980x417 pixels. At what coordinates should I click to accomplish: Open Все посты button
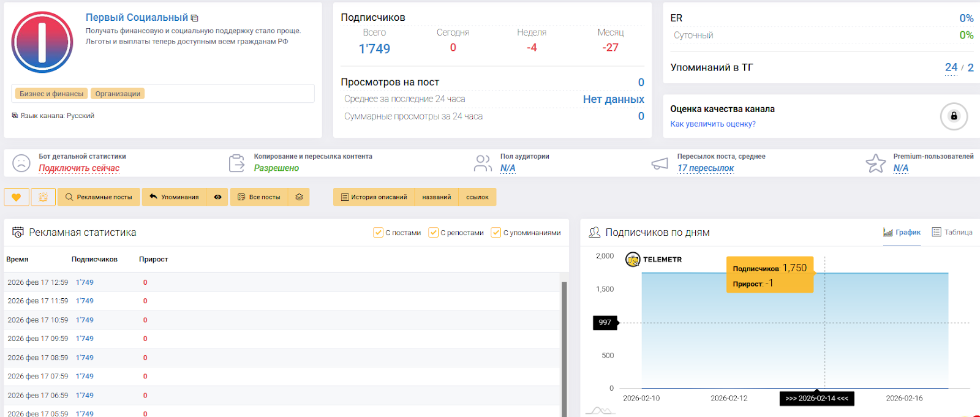259,197
